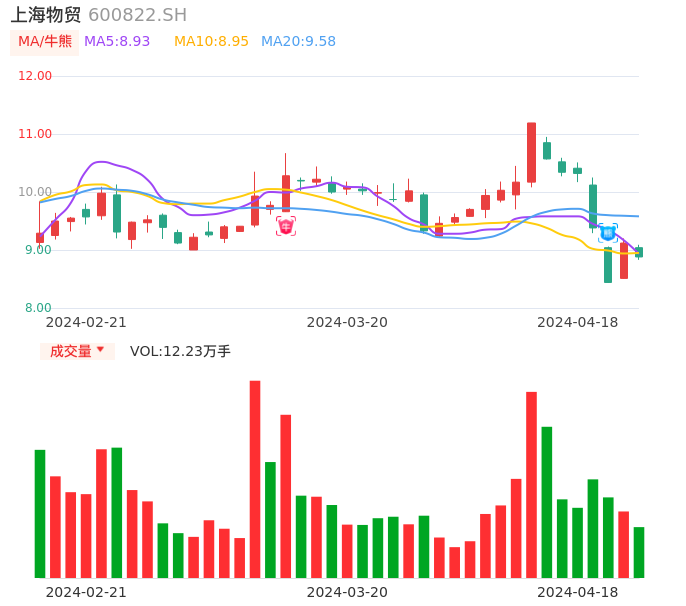This screenshot has height=606, width=686.
Task: Click the VOL:12.23万手 volume readout
Action: (180, 351)
